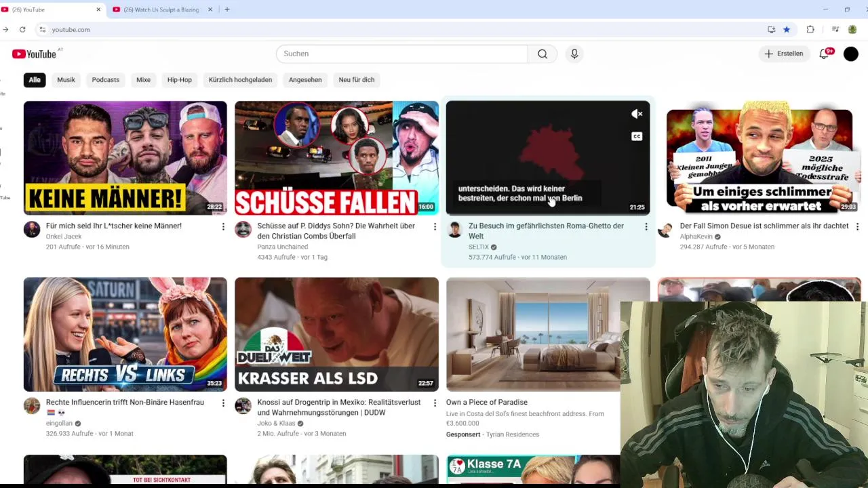
Task: Toggle closed captions on preview video
Action: pyautogui.click(x=637, y=136)
